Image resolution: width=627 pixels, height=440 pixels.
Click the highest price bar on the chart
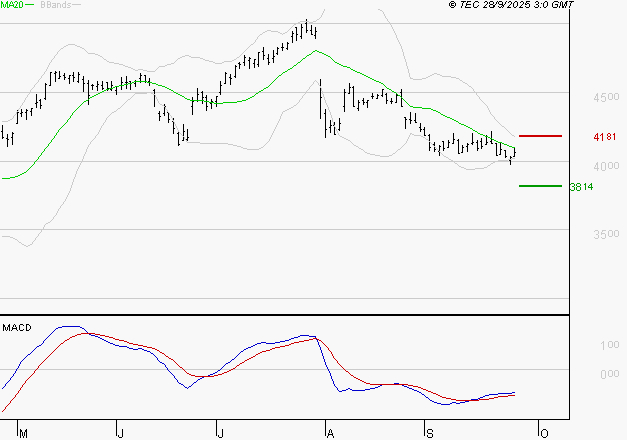pyautogui.click(x=306, y=28)
